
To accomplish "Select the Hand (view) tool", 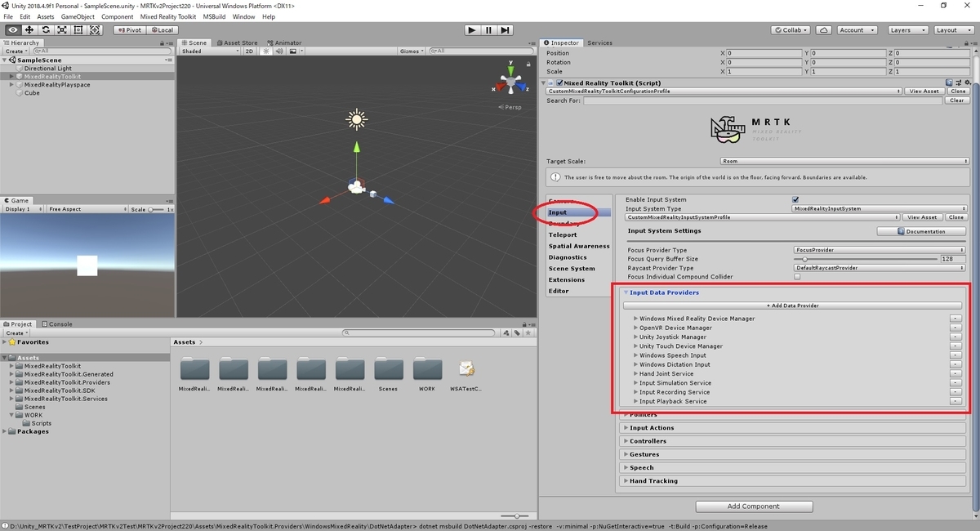I will click(x=12, y=30).
